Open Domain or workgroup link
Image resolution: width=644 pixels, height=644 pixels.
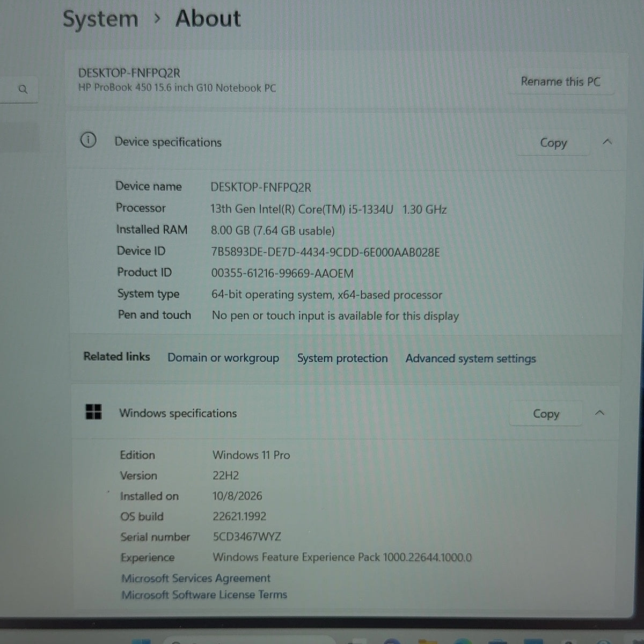pos(223,358)
